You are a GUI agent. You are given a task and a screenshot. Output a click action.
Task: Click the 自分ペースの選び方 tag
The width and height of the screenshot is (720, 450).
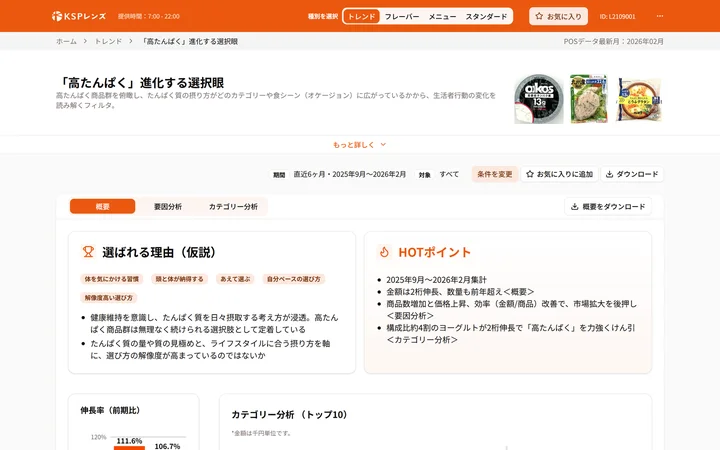coord(293,279)
